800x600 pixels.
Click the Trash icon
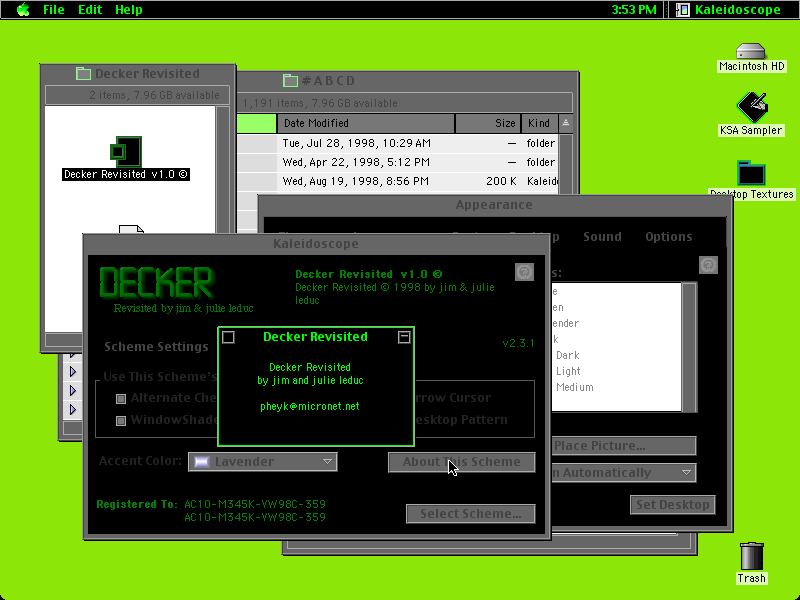[x=752, y=556]
